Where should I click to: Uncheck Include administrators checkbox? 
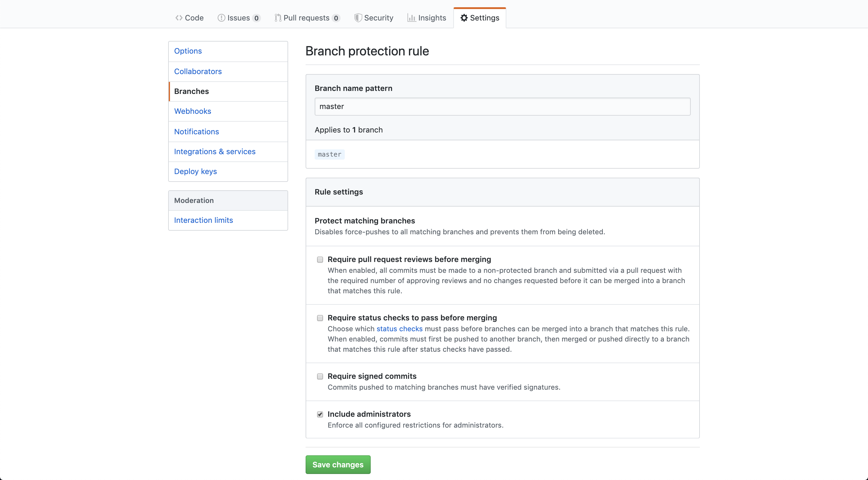[320, 414]
